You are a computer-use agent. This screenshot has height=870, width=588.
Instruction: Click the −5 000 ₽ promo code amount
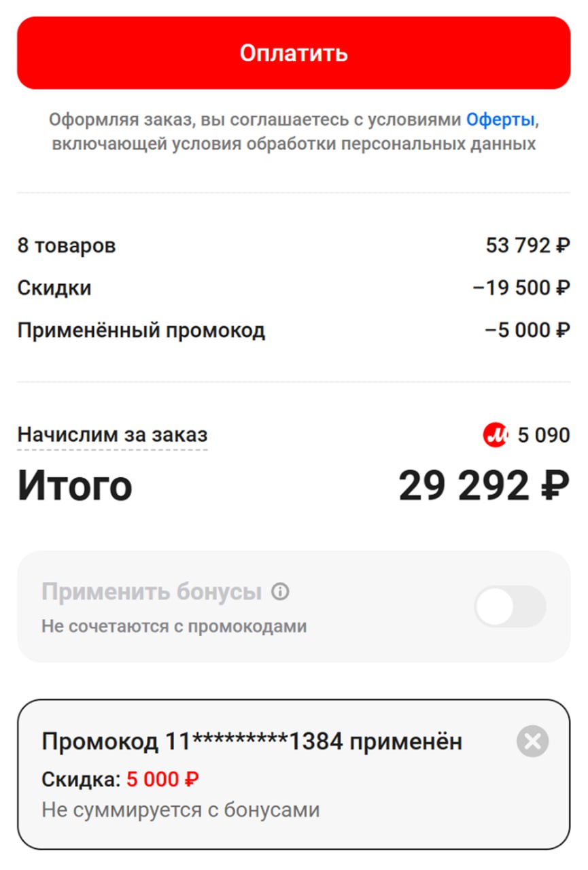[x=527, y=331]
